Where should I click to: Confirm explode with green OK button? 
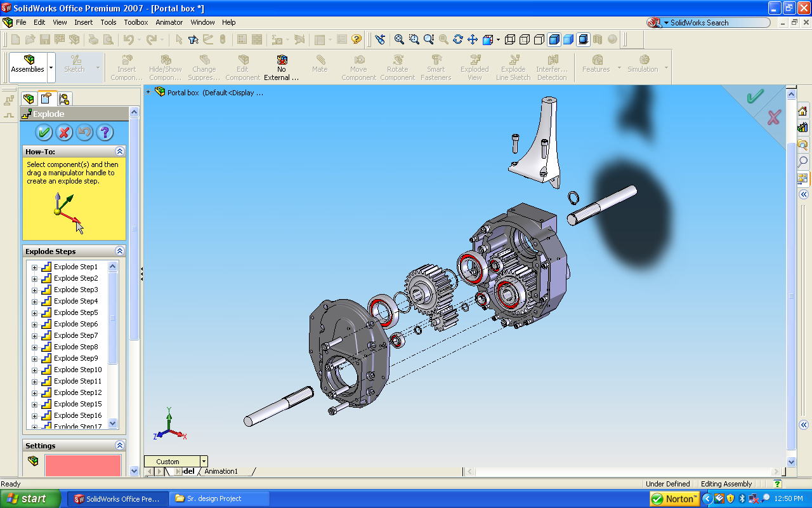point(44,132)
